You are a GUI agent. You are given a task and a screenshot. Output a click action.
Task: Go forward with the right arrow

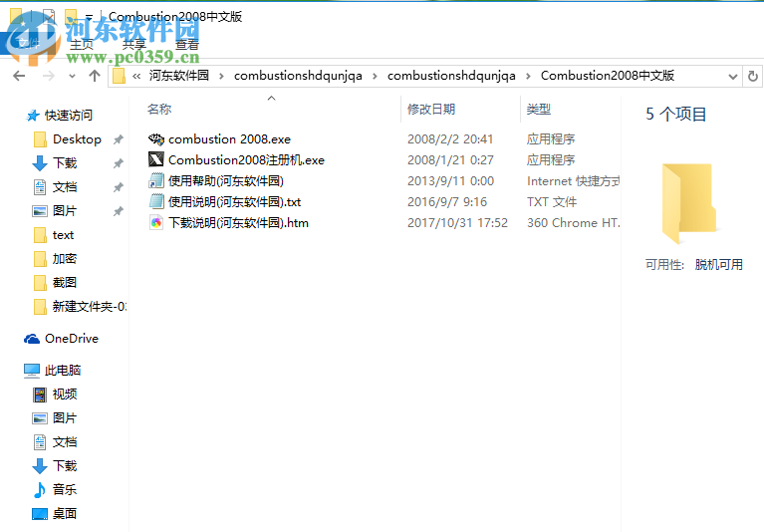[48, 76]
